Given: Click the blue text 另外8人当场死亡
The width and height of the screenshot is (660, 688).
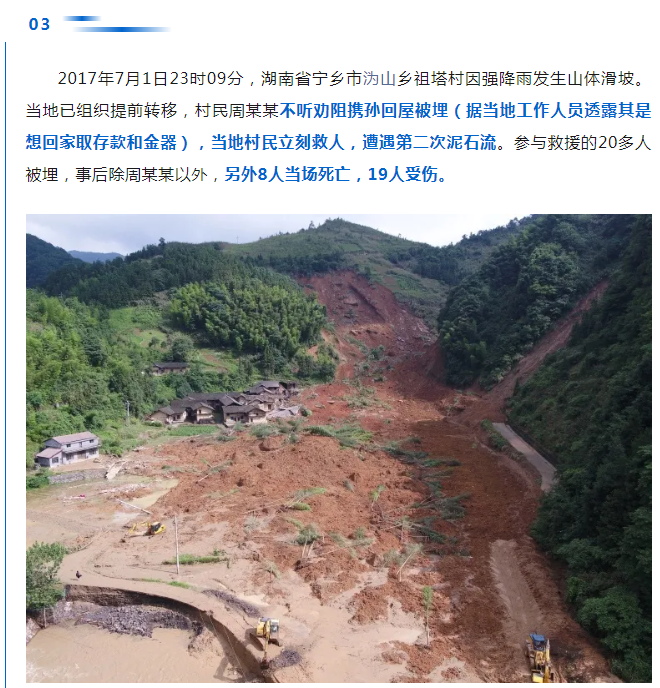Looking at the screenshot, I should [x=288, y=175].
